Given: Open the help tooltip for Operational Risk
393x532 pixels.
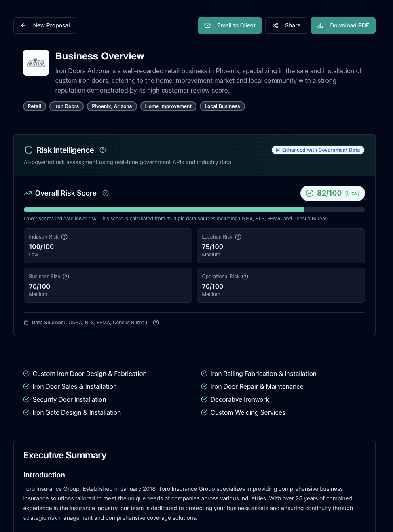Looking at the screenshot, I should pos(245,277).
